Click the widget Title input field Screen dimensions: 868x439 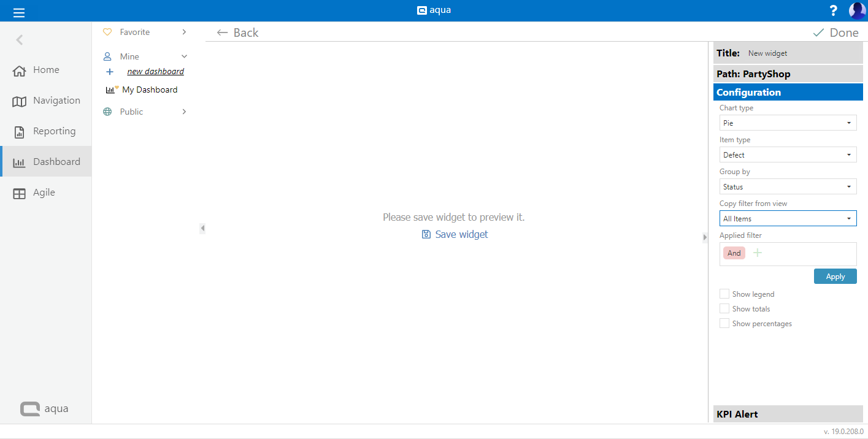pyautogui.click(x=797, y=53)
